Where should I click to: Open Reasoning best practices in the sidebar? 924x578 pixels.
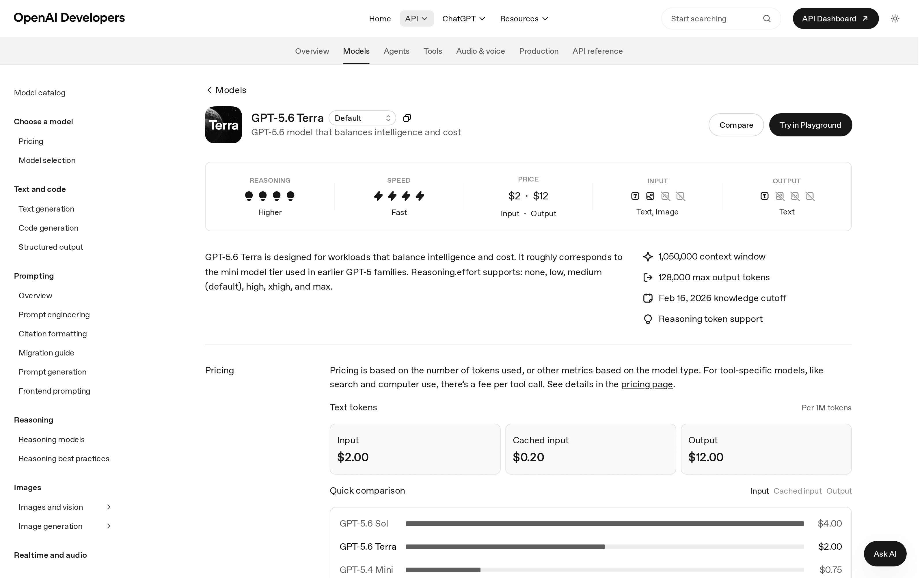point(64,459)
